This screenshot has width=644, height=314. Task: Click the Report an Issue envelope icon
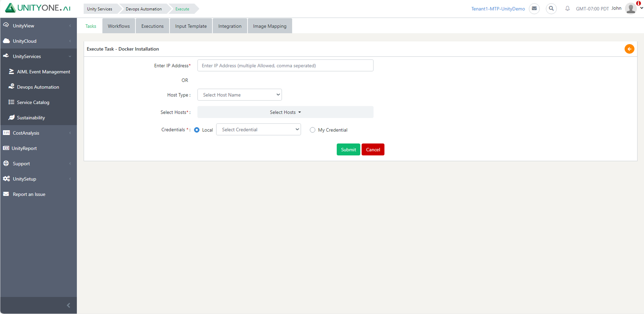[6, 194]
